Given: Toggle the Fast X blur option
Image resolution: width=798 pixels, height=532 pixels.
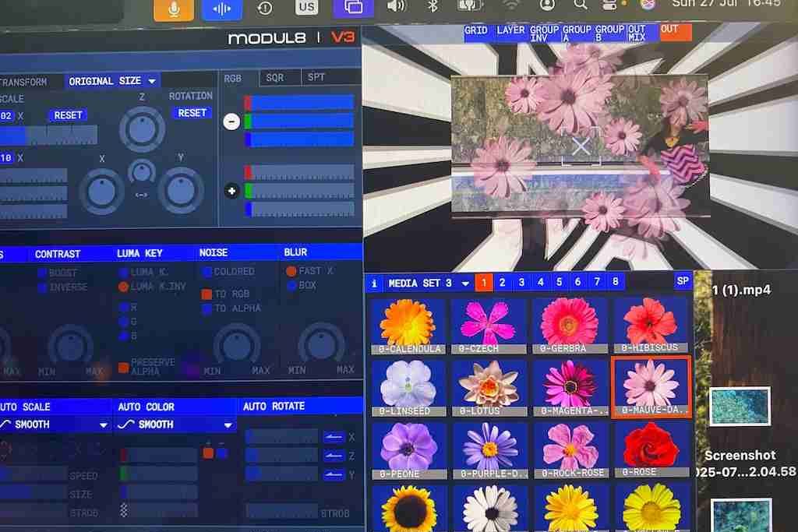Looking at the screenshot, I should (x=291, y=271).
